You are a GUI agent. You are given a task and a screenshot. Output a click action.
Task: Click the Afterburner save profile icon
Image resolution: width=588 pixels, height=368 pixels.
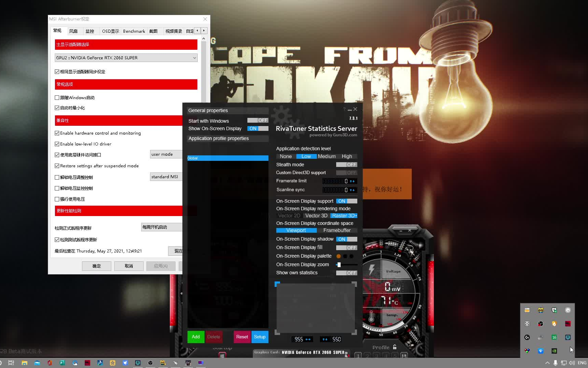point(404,355)
